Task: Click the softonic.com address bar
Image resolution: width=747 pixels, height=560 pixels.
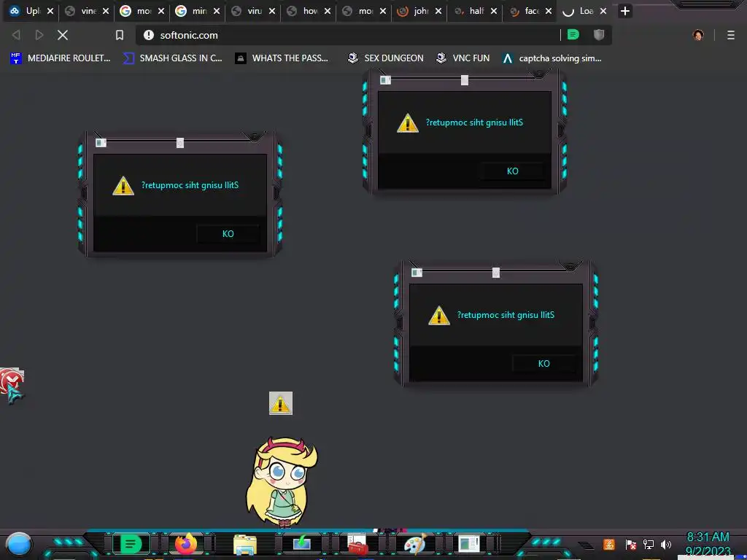Action: click(348, 35)
